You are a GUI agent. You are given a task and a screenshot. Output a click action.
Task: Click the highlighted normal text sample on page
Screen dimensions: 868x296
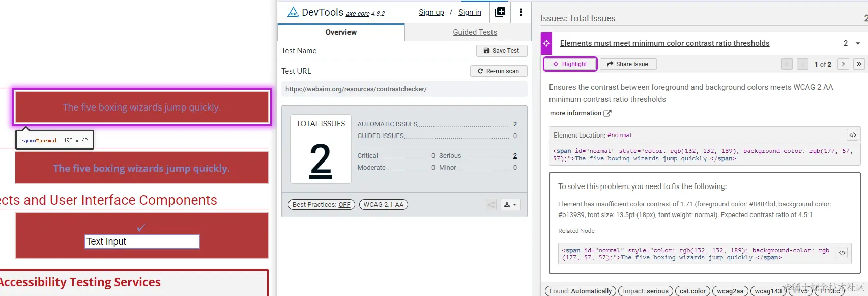[142, 107]
